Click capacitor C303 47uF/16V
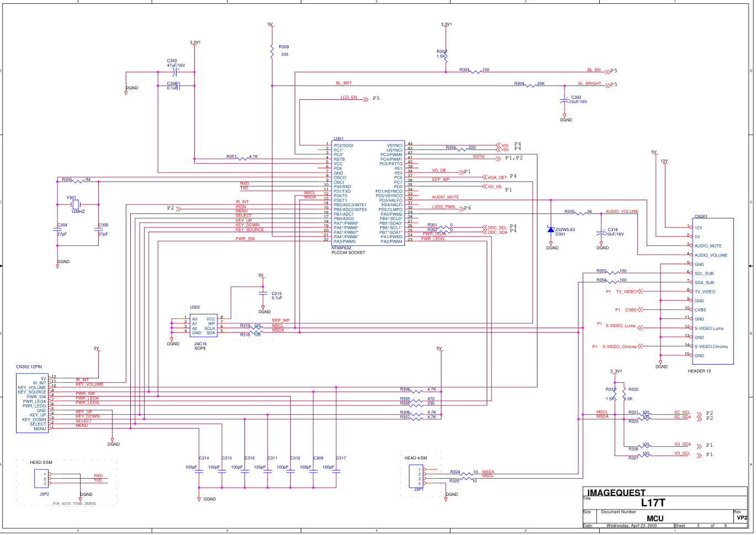This screenshot has width=756, height=535. click(175, 72)
